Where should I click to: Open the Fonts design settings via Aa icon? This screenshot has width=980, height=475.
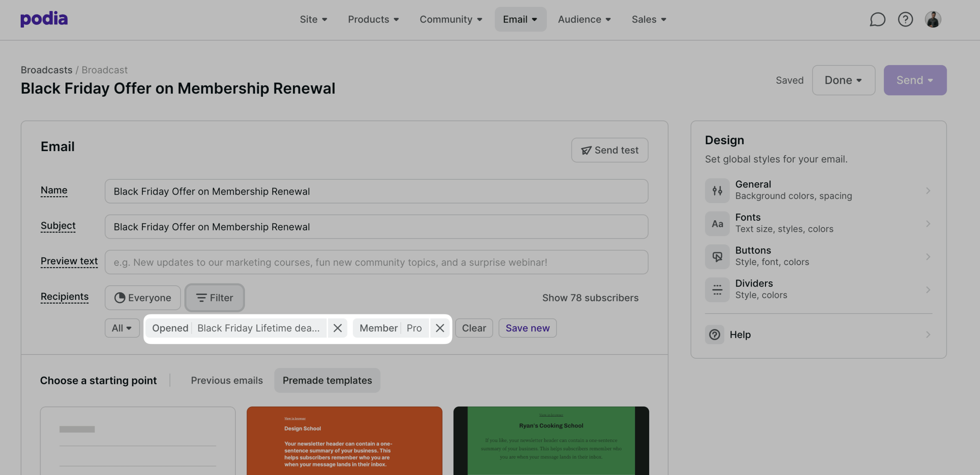coord(717,223)
